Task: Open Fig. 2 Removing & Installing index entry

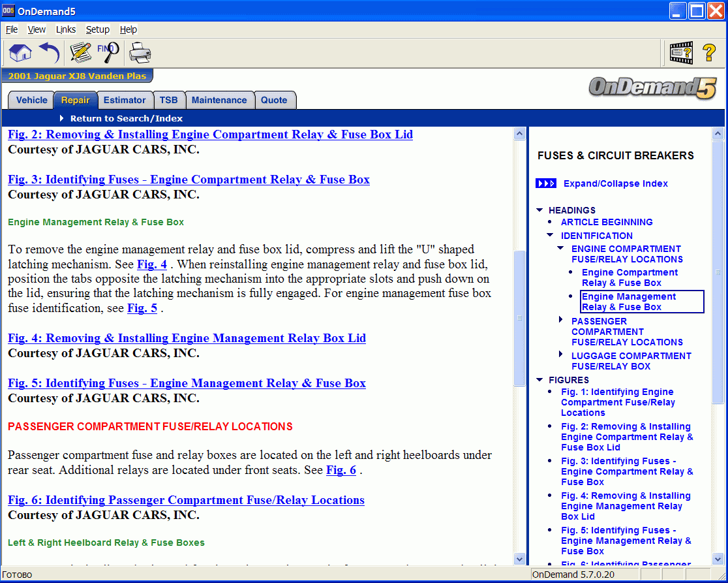Action: click(627, 437)
